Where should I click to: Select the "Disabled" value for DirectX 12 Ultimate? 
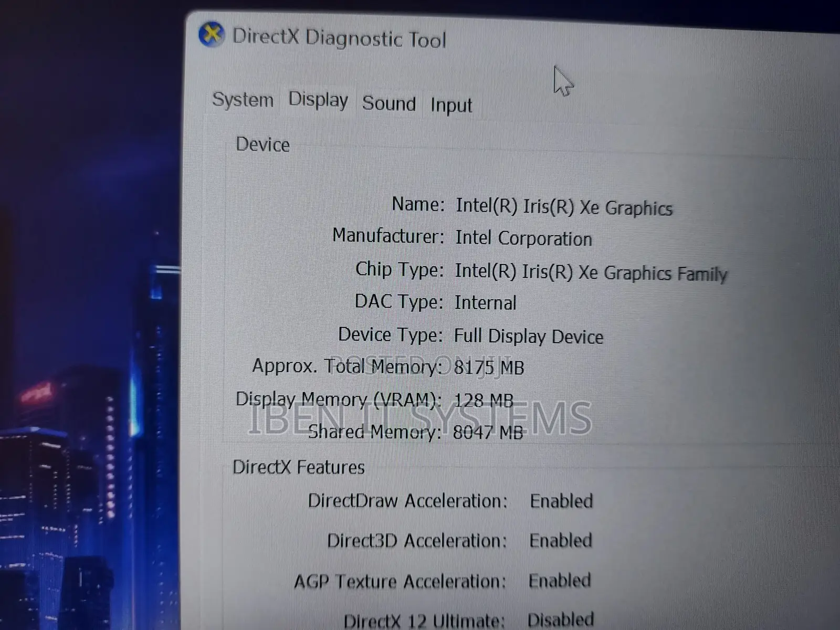tap(561, 620)
